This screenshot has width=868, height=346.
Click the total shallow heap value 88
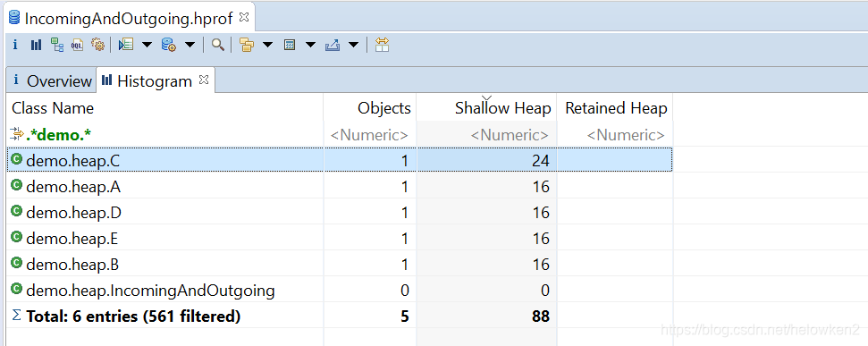pos(541,316)
